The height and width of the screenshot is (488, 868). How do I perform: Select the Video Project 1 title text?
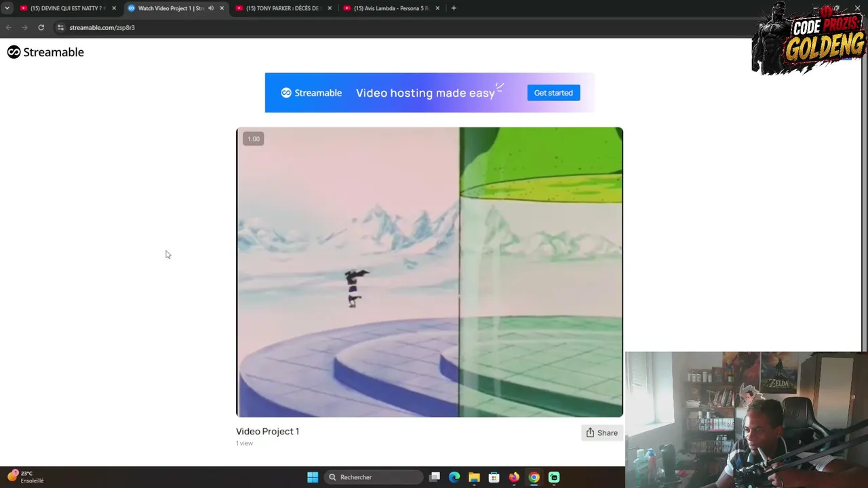(x=267, y=431)
